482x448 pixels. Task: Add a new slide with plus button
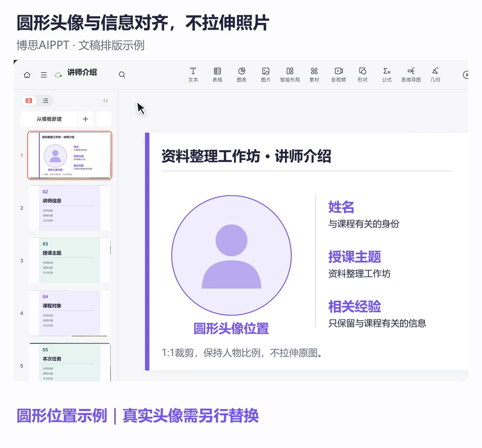pyautogui.click(x=85, y=119)
